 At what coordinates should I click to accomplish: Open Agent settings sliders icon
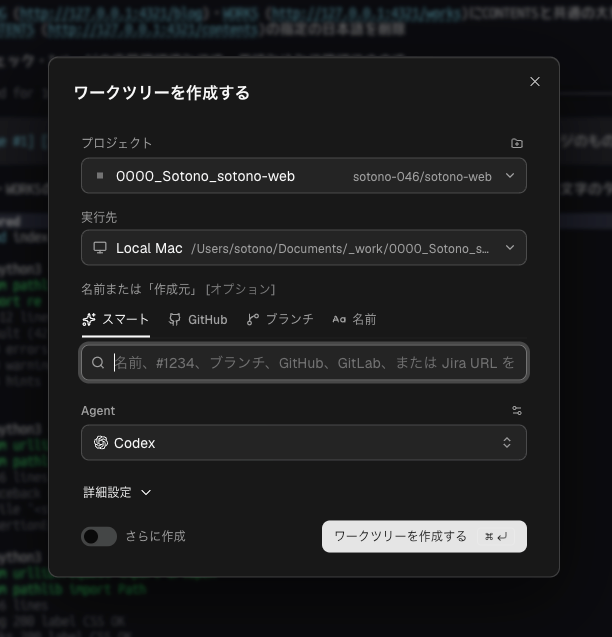(517, 411)
